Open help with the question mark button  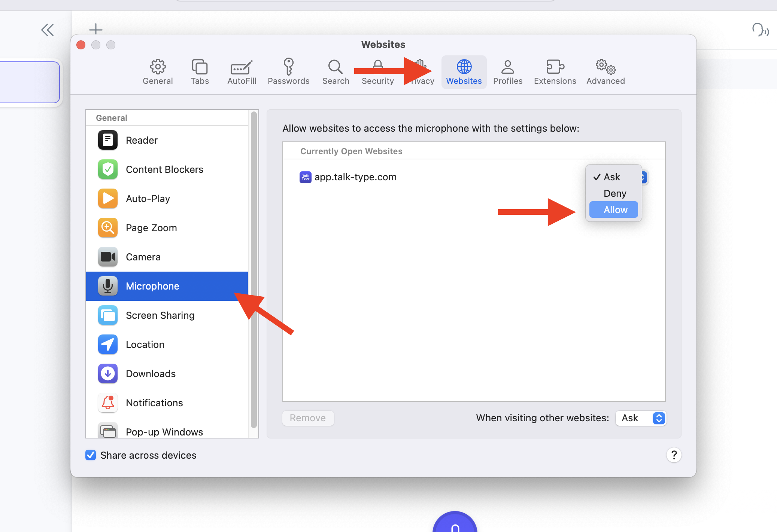click(674, 455)
